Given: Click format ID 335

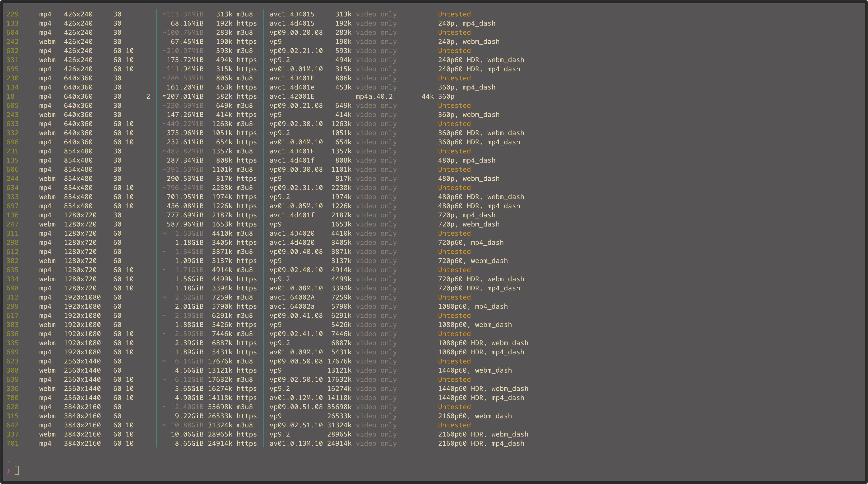Looking at the screenshot, I should (13, 343).
